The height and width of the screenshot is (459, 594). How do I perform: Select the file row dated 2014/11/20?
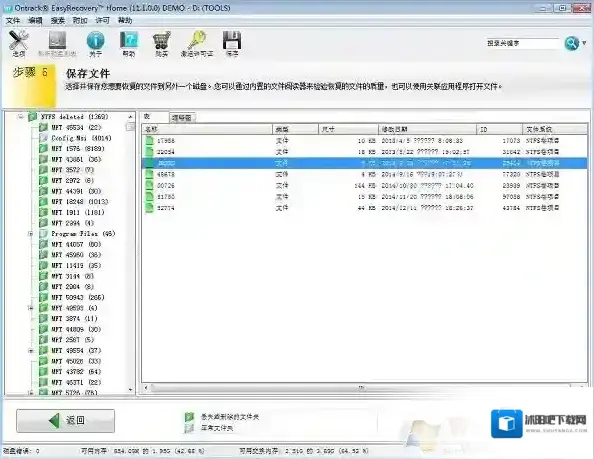[x=365, y=197]
